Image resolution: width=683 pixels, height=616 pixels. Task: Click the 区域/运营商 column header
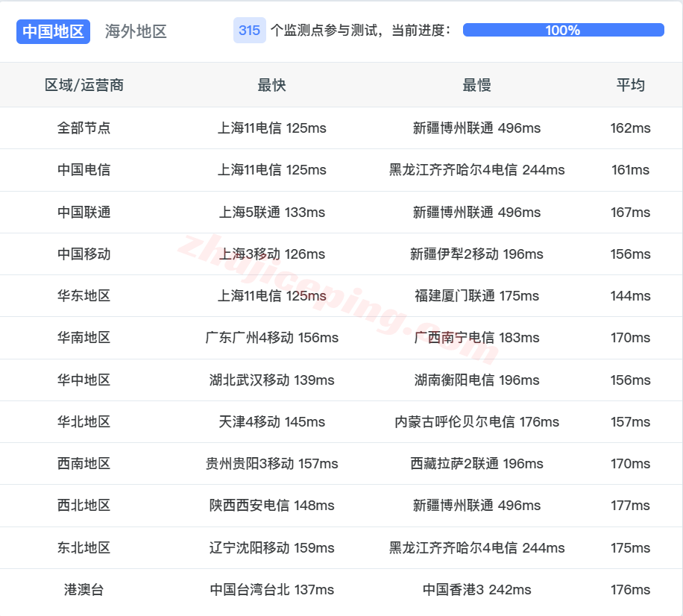(x=84, y=85)
